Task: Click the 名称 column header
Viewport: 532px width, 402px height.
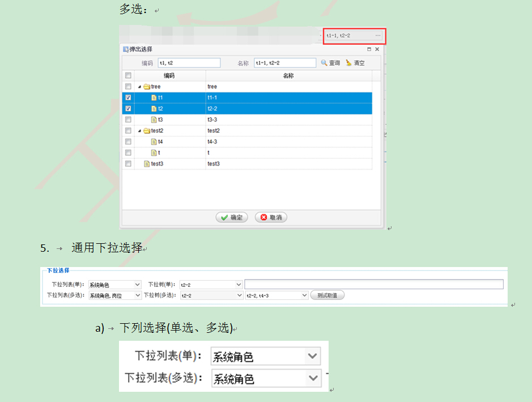Action: 289,76
